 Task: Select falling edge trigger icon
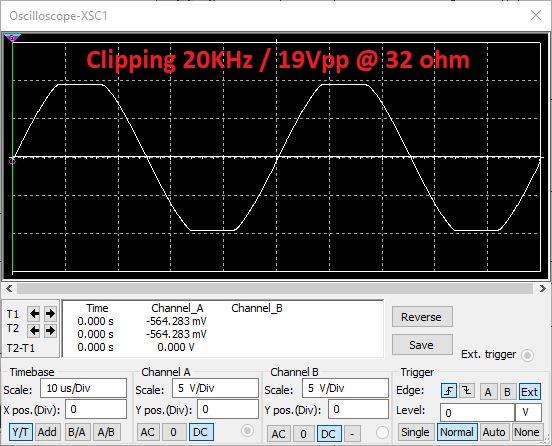(x=467, y=391)
